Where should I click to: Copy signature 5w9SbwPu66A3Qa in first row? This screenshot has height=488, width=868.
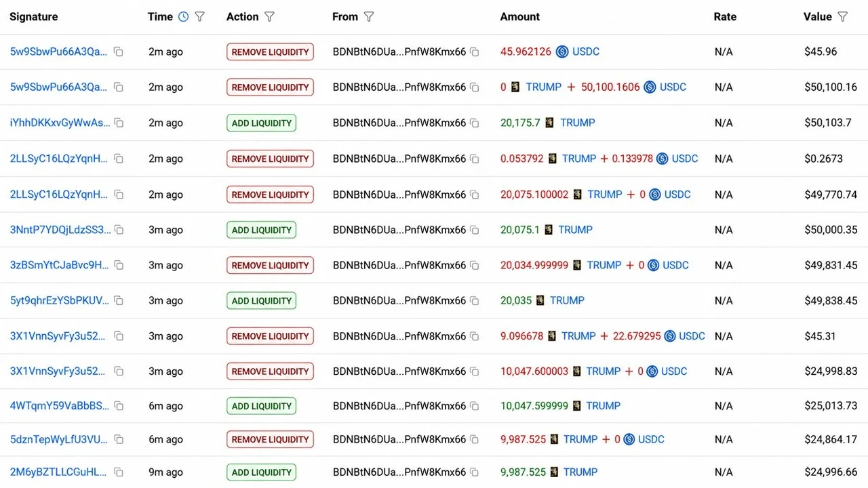pyautogui.click(x=119, y=52)
